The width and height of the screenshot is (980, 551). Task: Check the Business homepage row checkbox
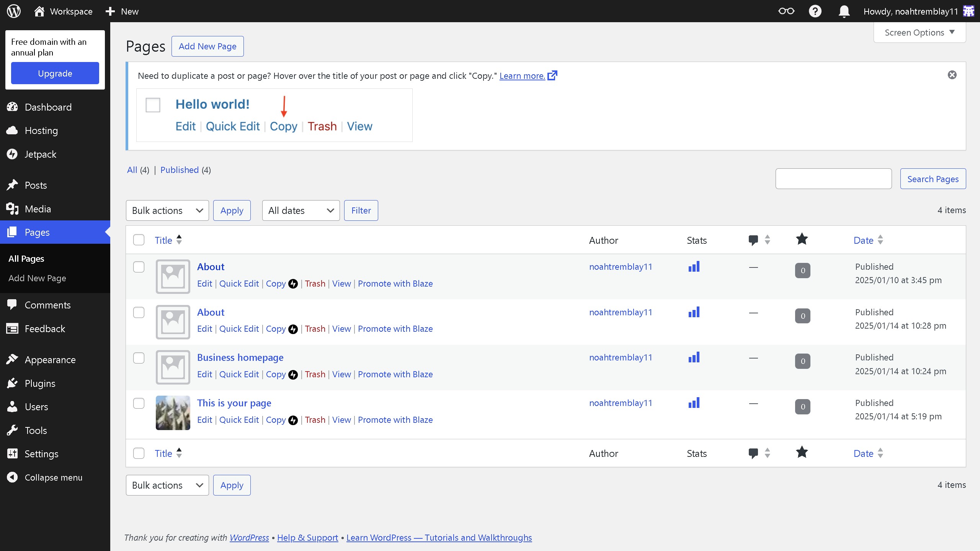coord(139,358)
